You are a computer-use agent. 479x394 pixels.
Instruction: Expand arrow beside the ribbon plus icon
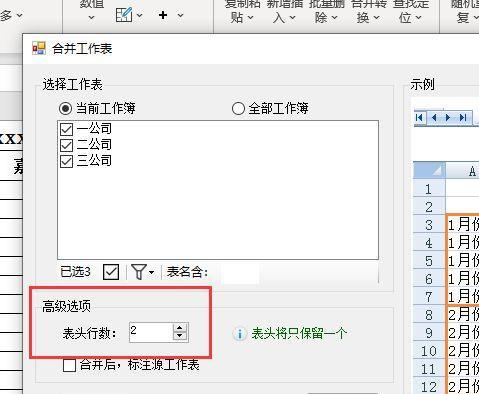click(180, 15)
